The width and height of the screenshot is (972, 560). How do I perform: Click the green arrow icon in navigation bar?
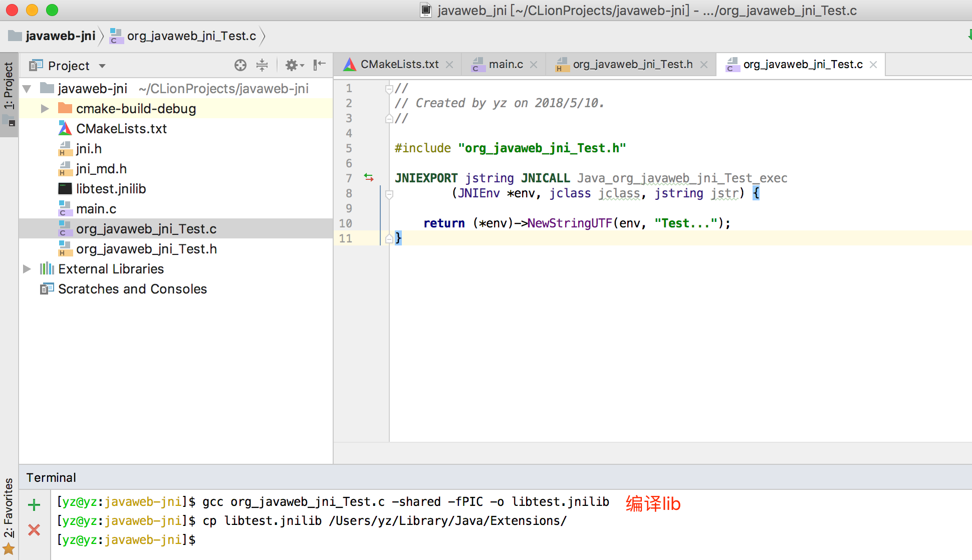click(x=969, y=35)
